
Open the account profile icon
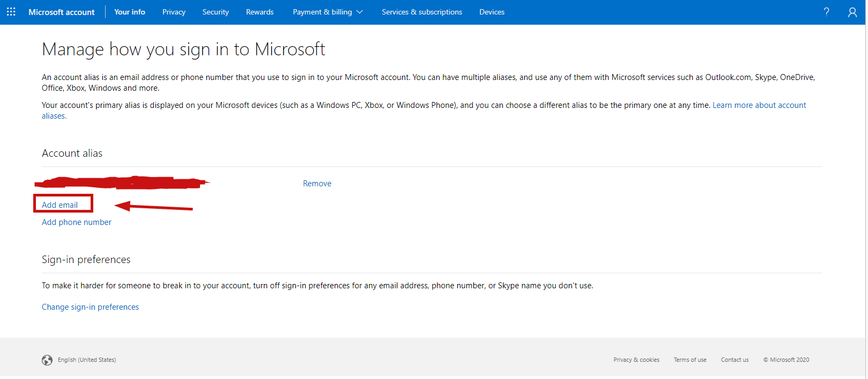[x=852, y=12]
